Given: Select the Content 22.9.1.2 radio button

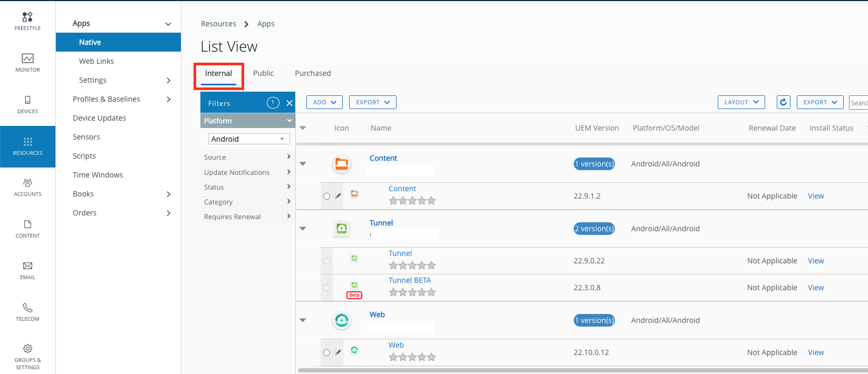Looking at the screenshot, I should pyautogui.click(x=327, y=196).
